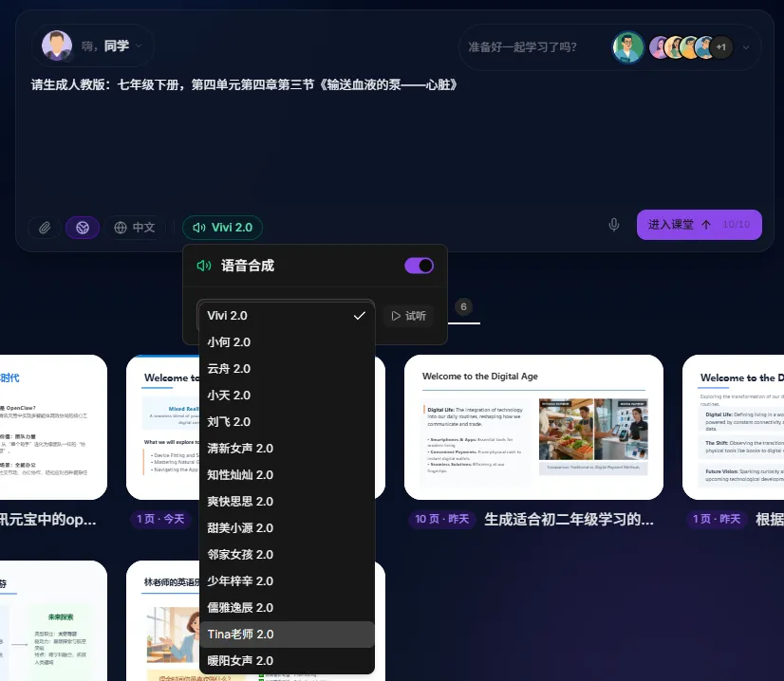Image resolution: width=784 pixels, height=681 pixels.
Task: Click the user avatar next to 同学
Action: click(57, 46)
